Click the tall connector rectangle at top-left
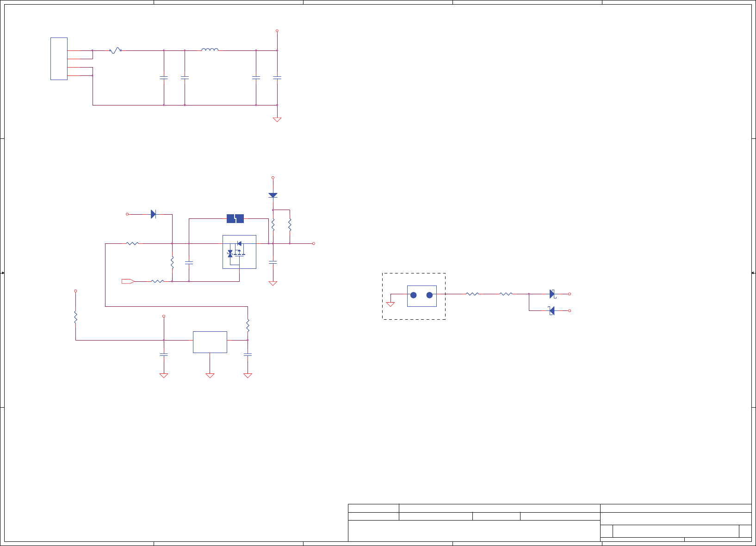The image size is (756, 546). (59, 59)
